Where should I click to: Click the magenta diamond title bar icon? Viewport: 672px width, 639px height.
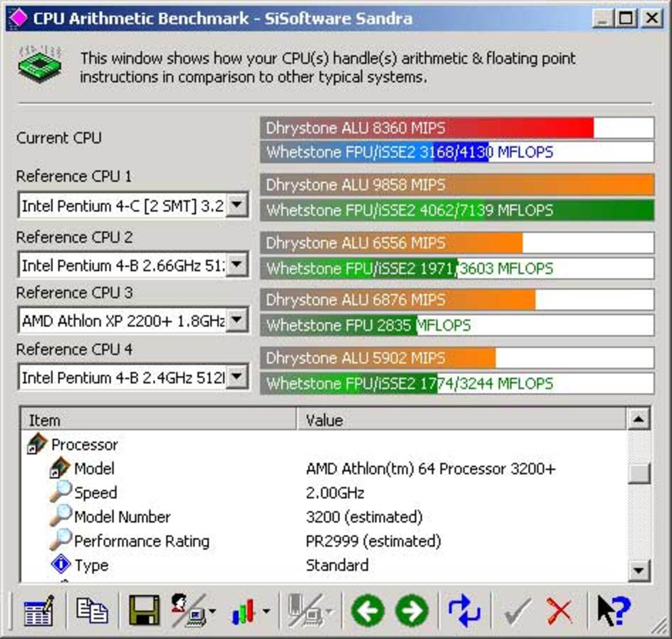(x=18, y=18)
